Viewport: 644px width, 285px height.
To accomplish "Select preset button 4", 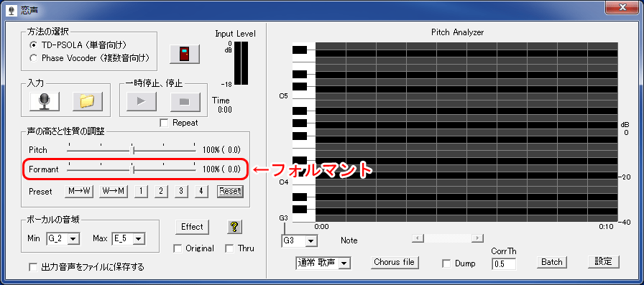I will pos(201,191).
